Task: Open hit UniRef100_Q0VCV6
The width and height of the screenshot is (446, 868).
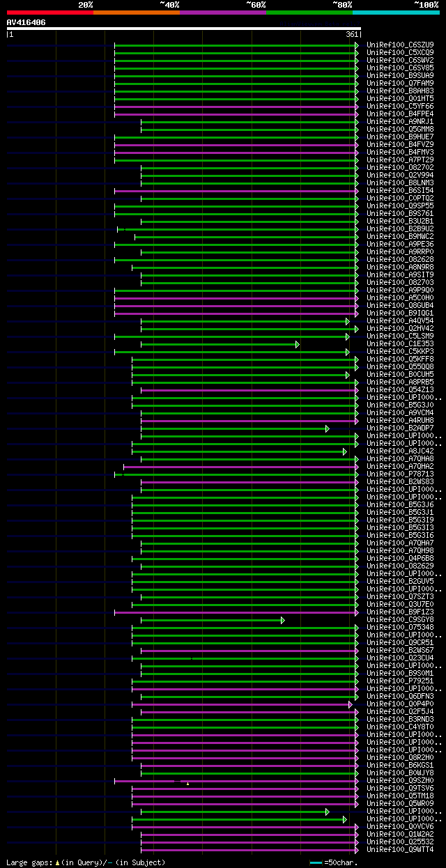Action: (400, 827)
